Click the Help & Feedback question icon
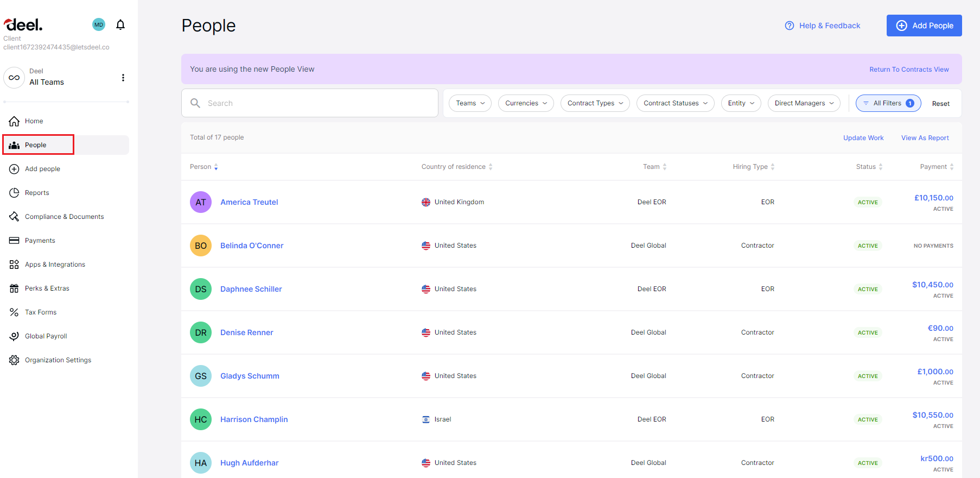The width and height of the screenshot is (980, 478). tap(790, 26)
